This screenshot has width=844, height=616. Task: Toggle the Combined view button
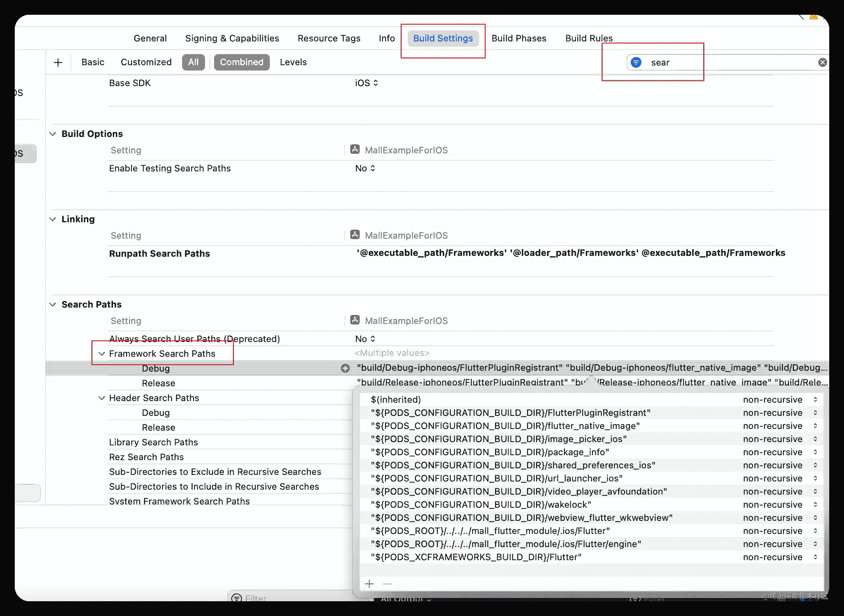point(242,62)
